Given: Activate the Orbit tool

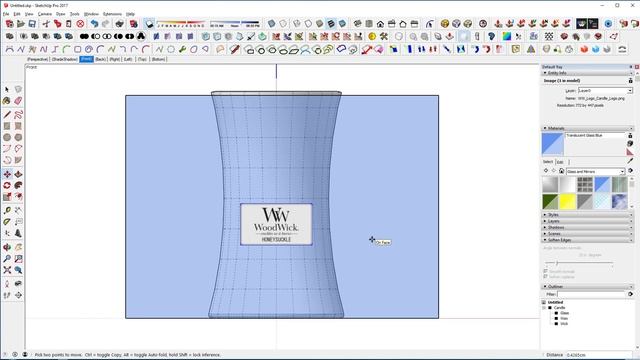Looking at the screenshot, I should (7, 247).
